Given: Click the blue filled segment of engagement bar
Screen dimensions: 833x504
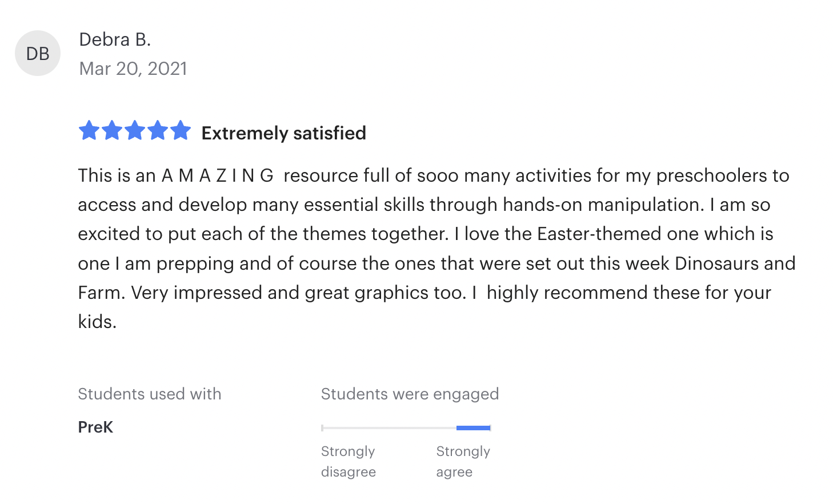Looking at the screenshot, I should 473,428.
